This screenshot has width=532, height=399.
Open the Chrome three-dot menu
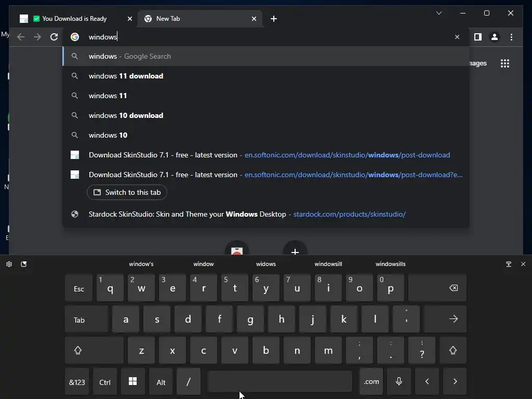pos(511,37)
